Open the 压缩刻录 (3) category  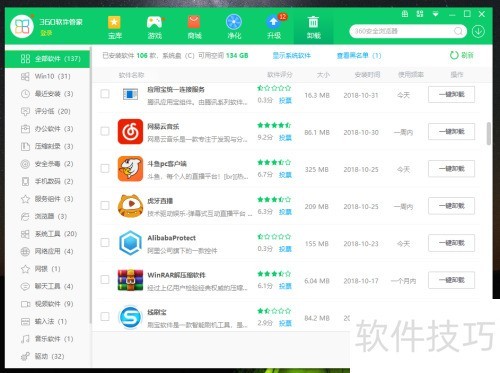point(47,146)
